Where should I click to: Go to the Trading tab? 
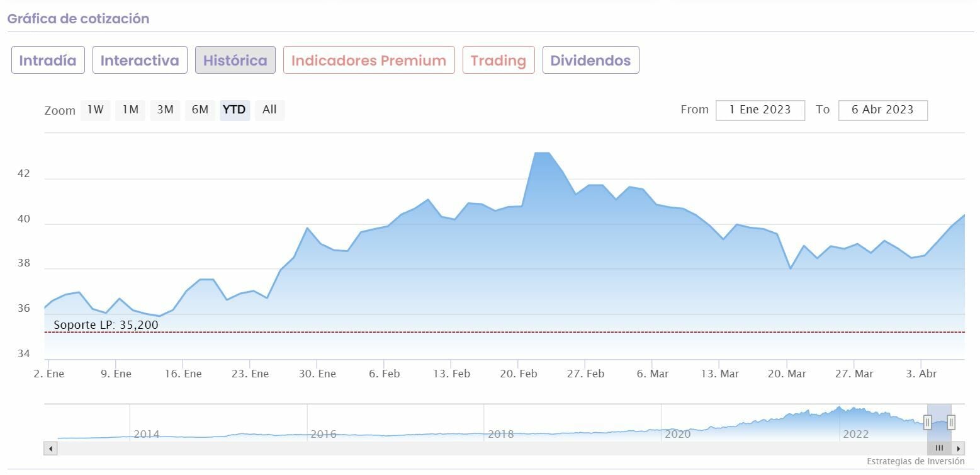[498, 60]
